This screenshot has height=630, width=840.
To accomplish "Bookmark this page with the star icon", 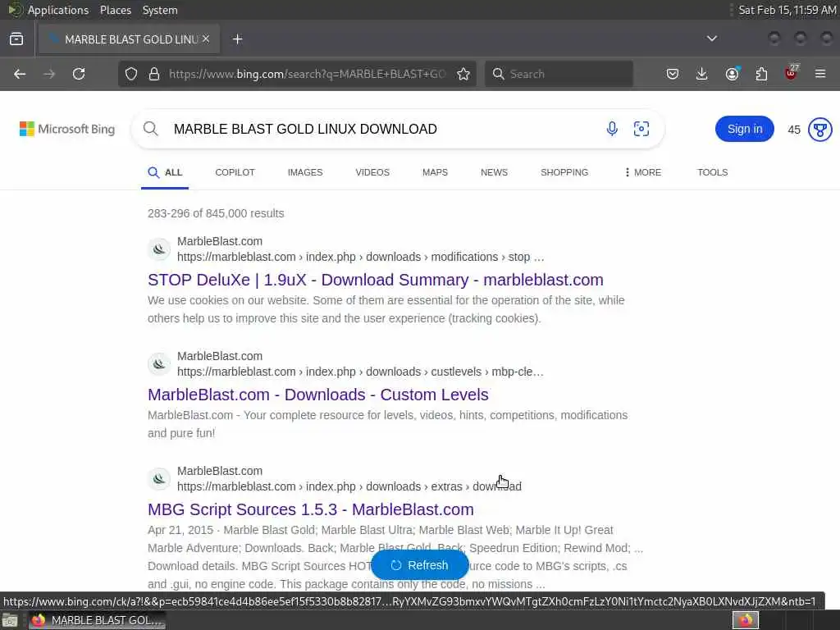I will pyautogui.click(x=463, y=74).
